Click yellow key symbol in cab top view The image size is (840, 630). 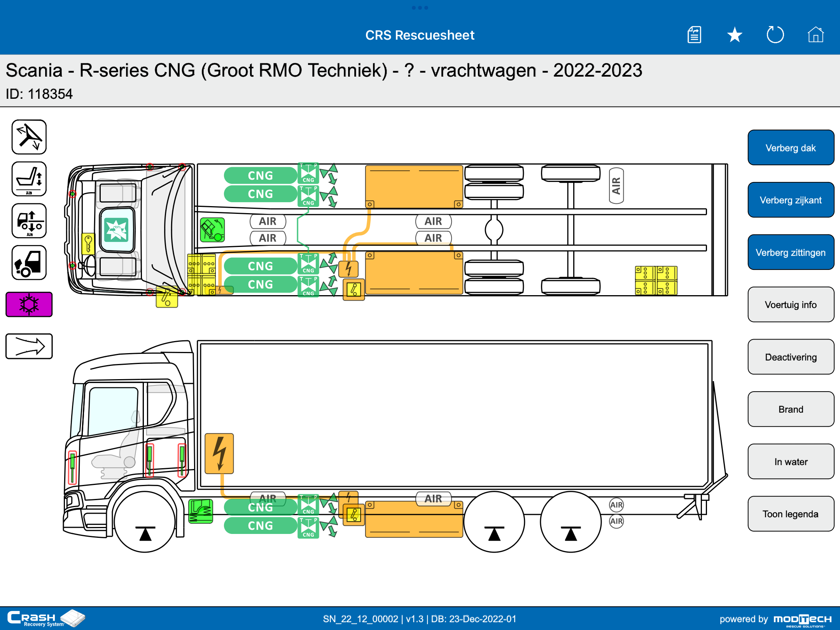[x=88, y=244]
